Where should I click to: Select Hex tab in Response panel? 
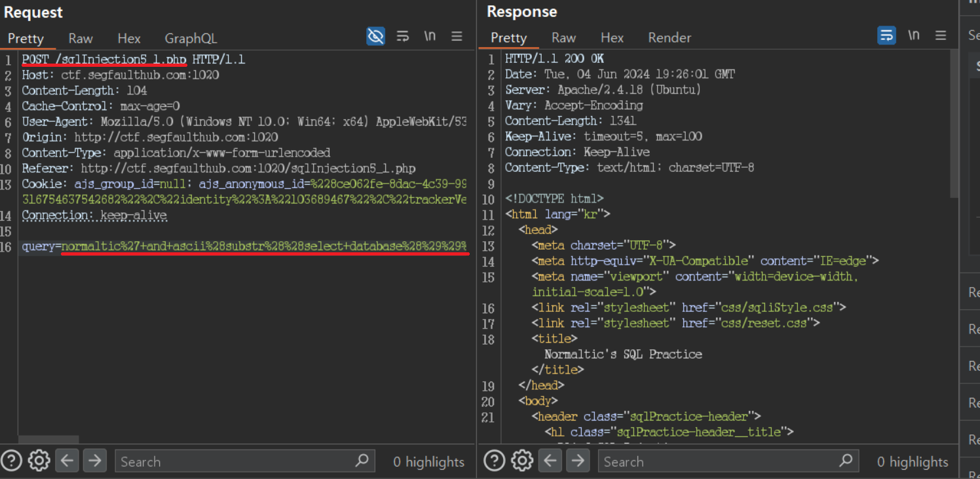point(612,38)
